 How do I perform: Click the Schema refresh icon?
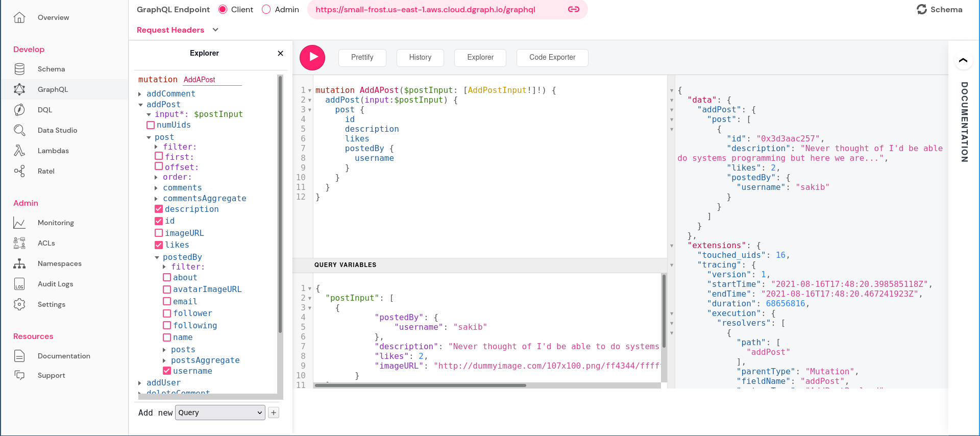(x=922, y=9)
